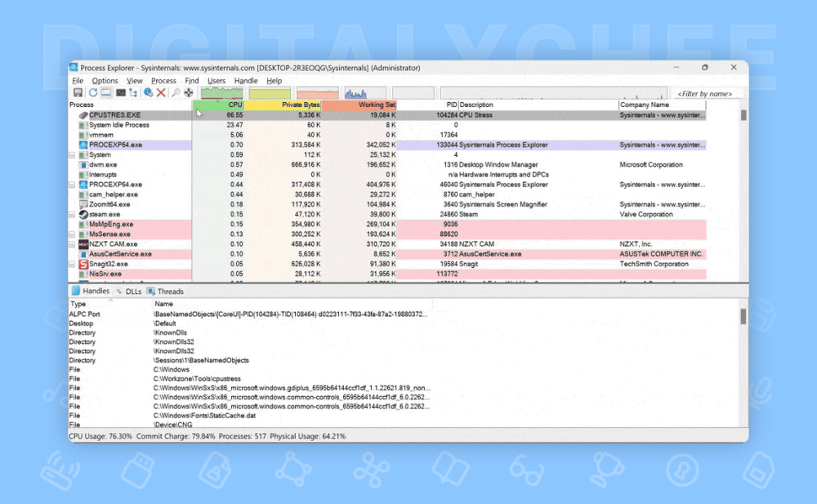Click the CPU Usage: 76.30% status text

[x=100, y=436]
